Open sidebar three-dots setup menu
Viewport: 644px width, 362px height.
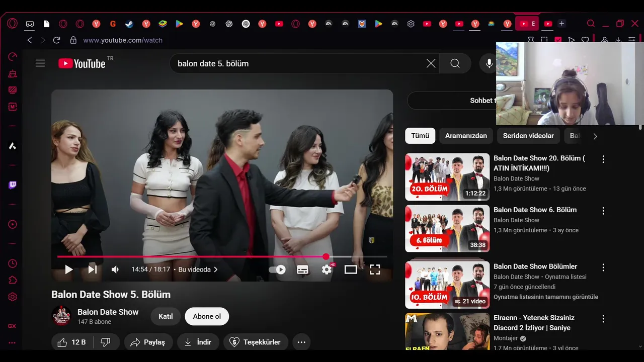12,343
